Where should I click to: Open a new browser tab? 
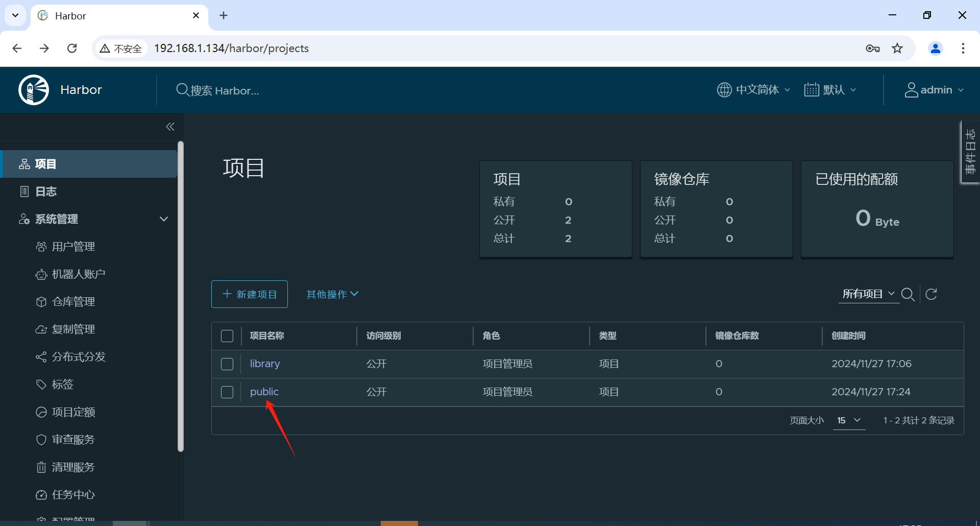tap(224, 16)
